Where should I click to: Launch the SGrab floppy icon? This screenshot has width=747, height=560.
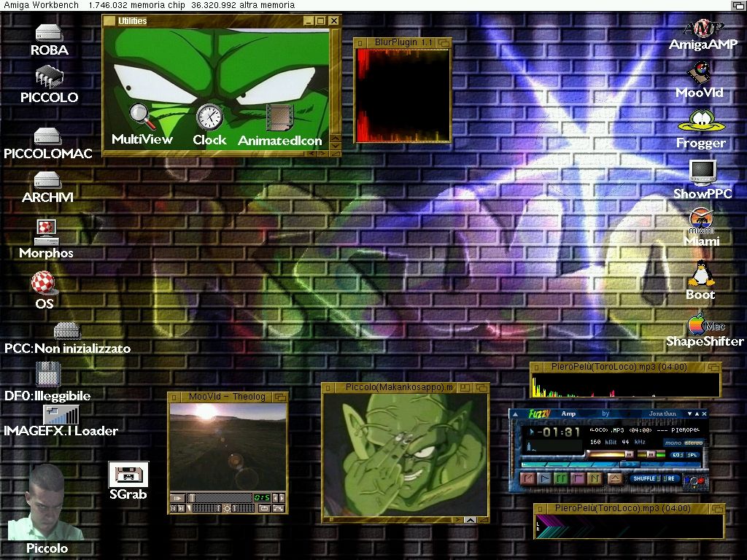pos(128,481)
